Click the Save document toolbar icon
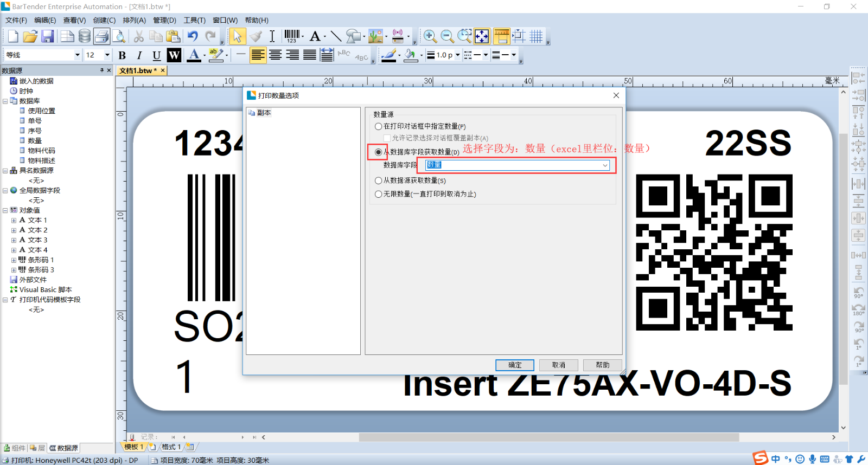 pos(48,36)
